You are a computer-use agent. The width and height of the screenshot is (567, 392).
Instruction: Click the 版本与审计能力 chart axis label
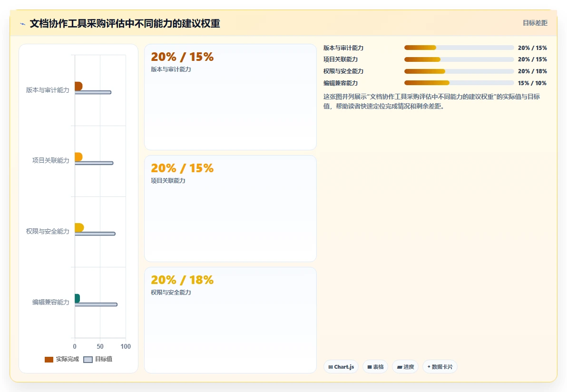48,90
